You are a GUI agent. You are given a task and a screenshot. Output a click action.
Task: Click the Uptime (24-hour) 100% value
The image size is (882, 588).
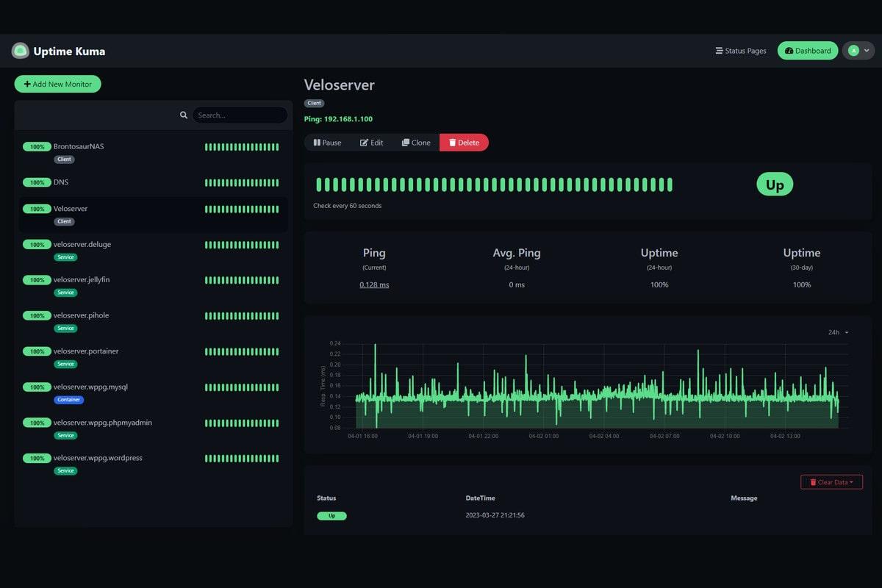pos(659,284)
